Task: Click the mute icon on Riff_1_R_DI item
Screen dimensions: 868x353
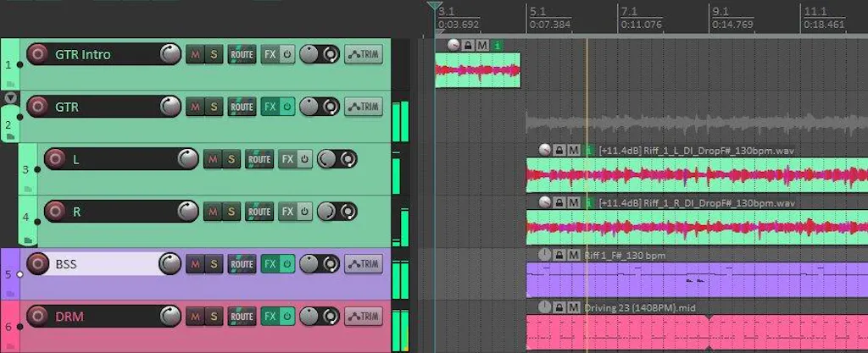Action: 574,203
